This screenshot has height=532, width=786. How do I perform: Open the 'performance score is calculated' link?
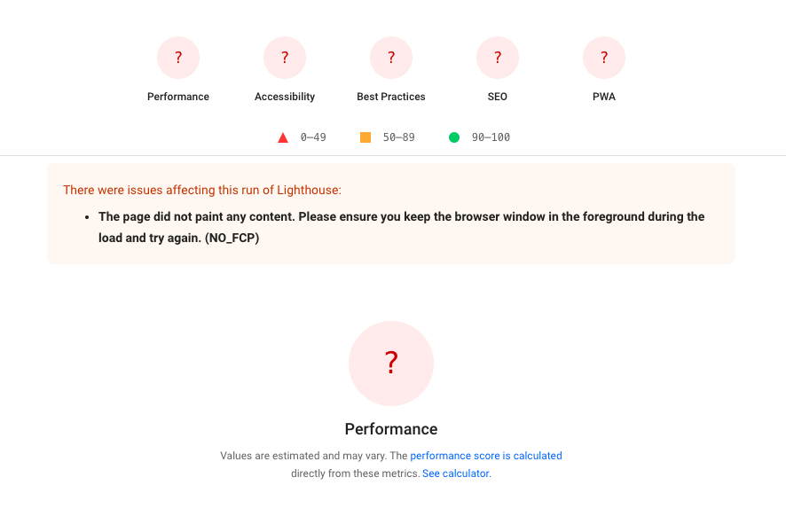(x=486, y=456)
